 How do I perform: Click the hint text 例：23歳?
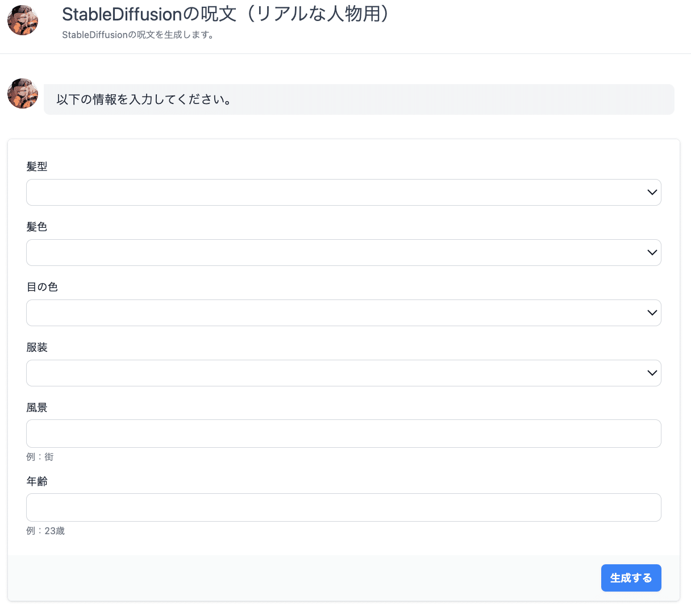tap(45, 531)
